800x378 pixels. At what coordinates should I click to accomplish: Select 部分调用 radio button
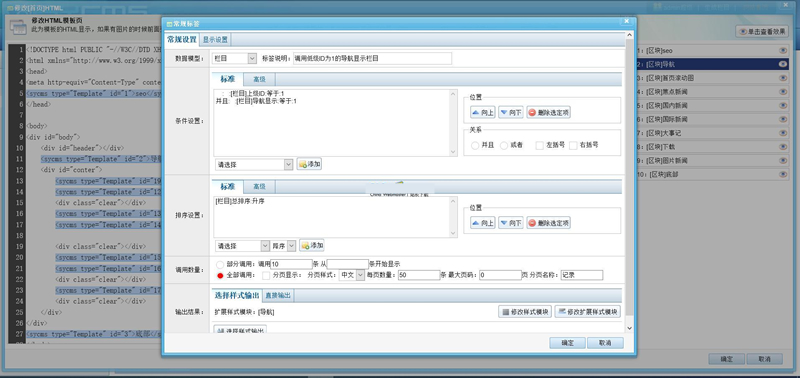[220, 264]
